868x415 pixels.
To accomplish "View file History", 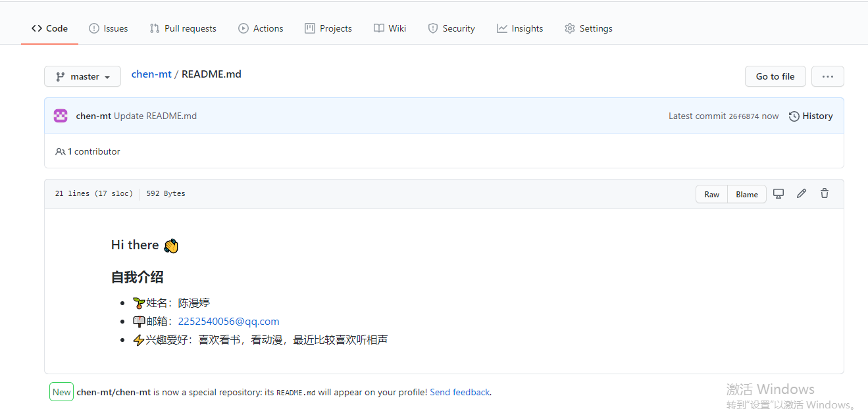I will (811, 116).
